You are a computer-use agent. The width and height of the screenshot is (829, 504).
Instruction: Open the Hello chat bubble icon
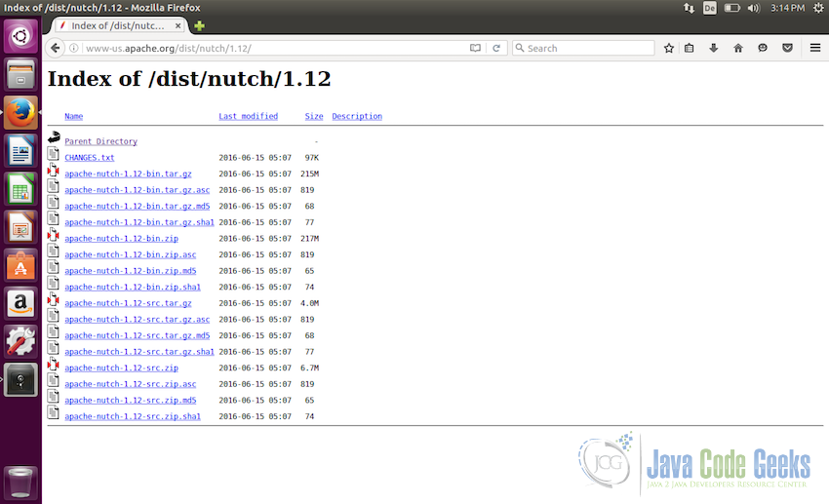(x=763, y=48)
